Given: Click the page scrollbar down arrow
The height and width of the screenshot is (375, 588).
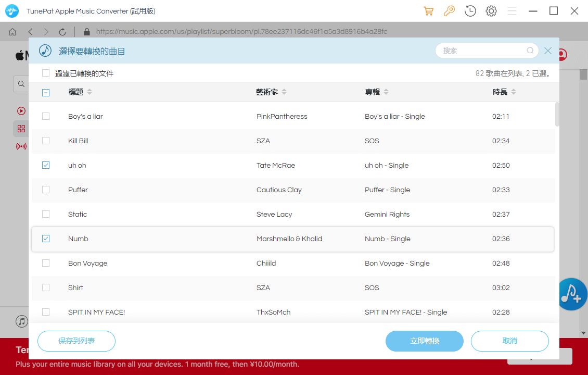Looking at the screenshot, I should [x=583, y=333].
